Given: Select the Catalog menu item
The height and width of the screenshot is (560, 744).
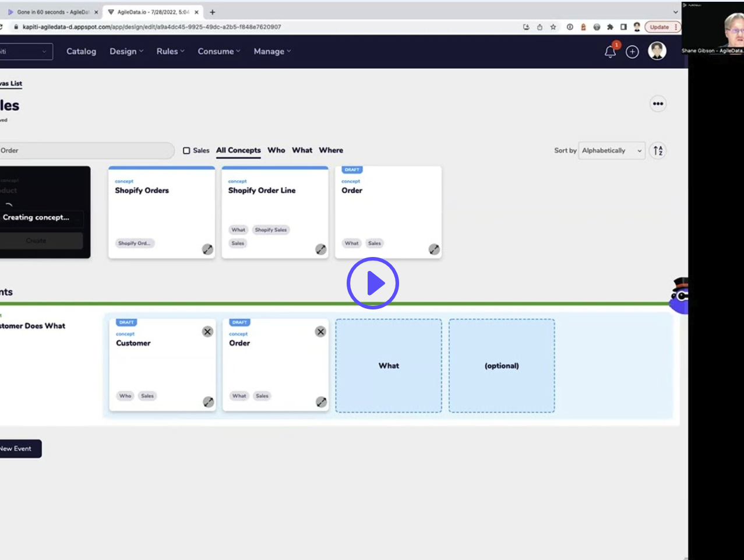Looking at the screenshot, I should point(82,51).
